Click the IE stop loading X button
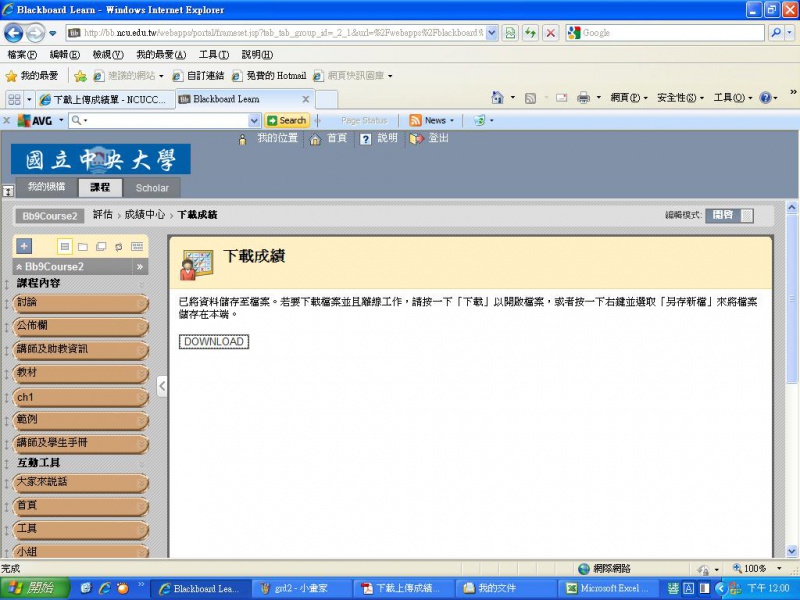 [x=550, y=33]
